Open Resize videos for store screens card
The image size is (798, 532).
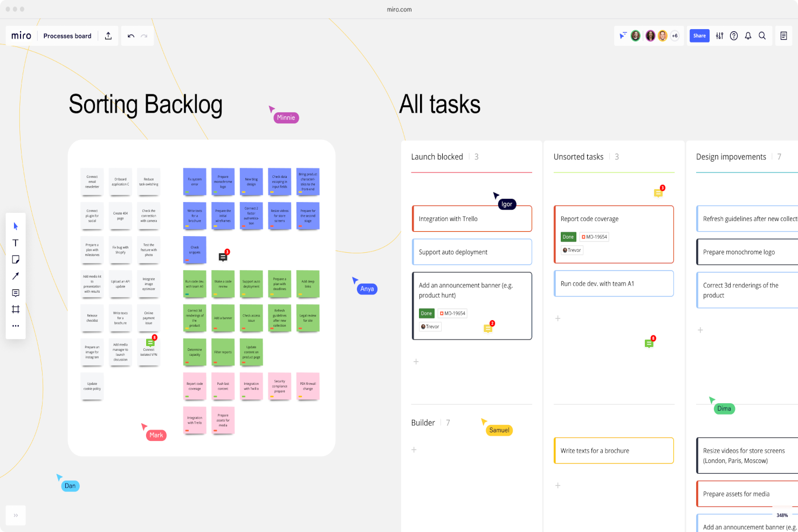coord(747,455)
